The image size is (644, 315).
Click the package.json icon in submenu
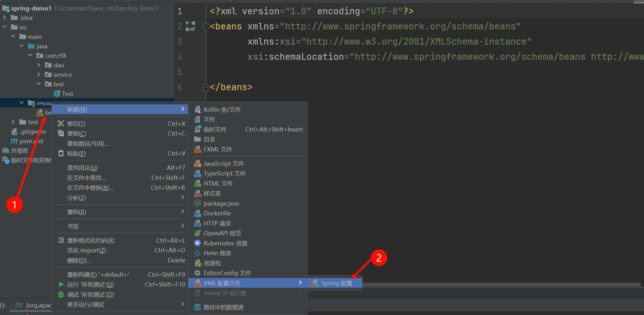click(197, 203)
